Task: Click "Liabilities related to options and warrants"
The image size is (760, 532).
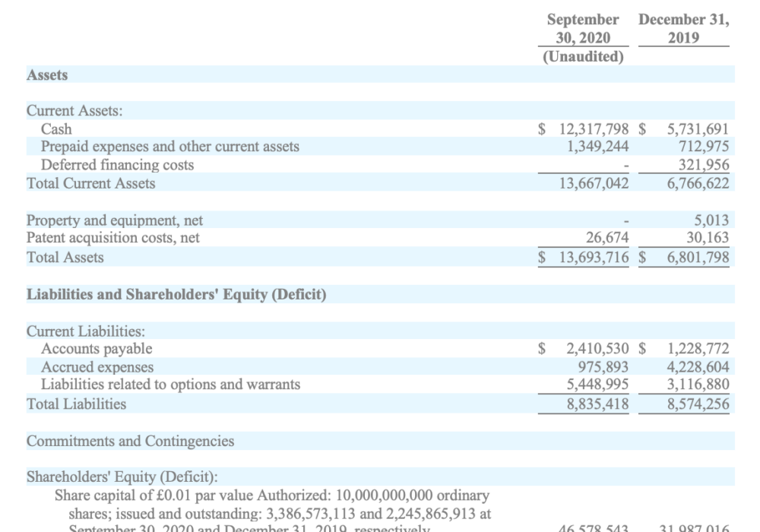Action: tap(170, 385)
